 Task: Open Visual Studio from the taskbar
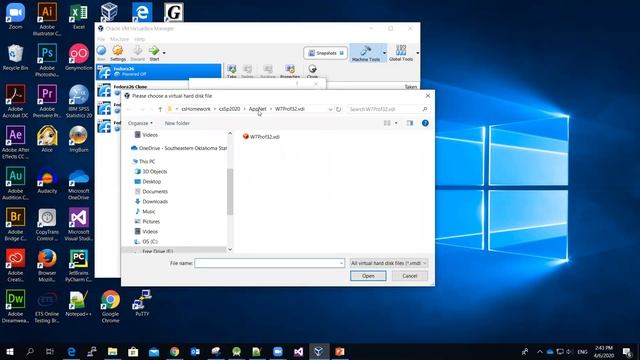tap(298, 351)
